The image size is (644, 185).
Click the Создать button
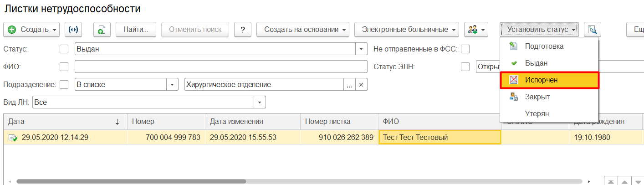point(31,30)
